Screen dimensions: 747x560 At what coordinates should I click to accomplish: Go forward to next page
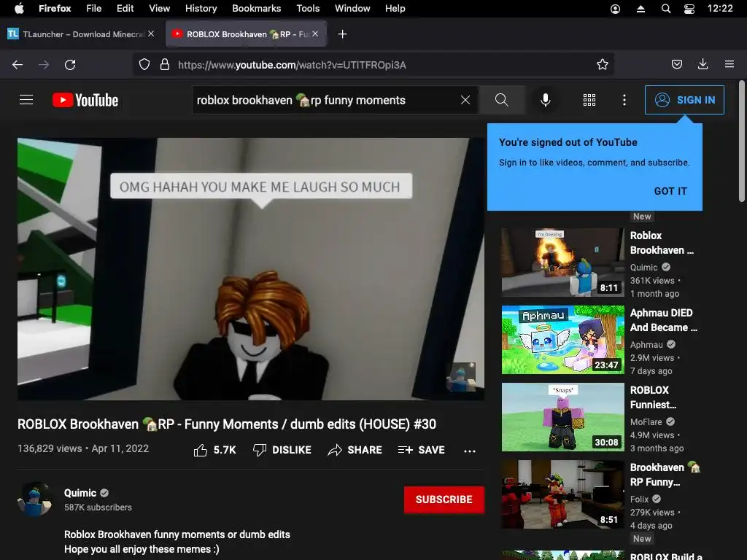pos(44,65)
